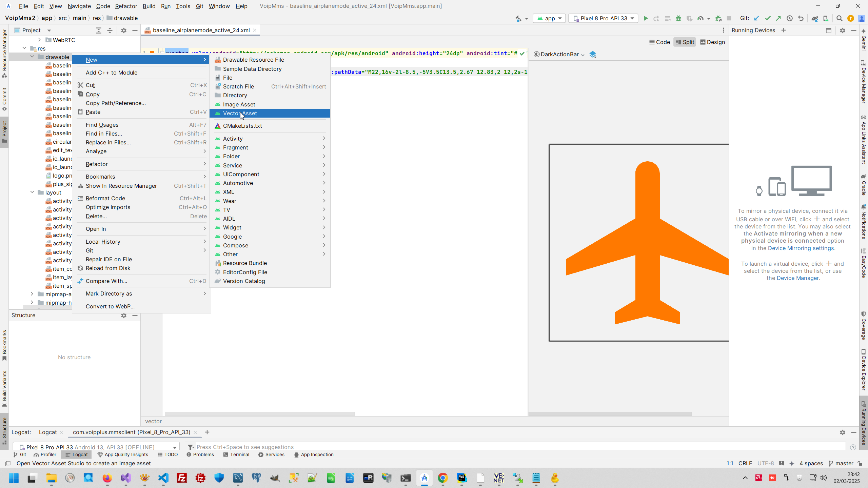
Task: Run the app with the green play icon
Action: click(x=646, y=18)
